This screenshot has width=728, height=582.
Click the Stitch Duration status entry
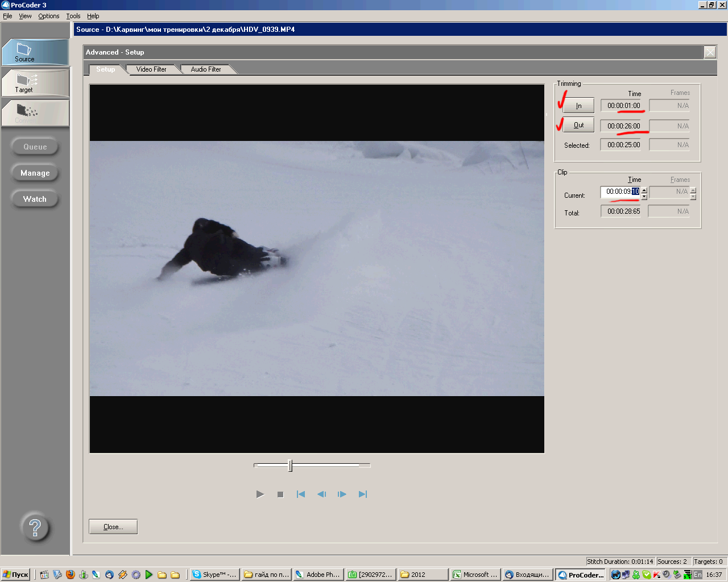tap(620, 562)
